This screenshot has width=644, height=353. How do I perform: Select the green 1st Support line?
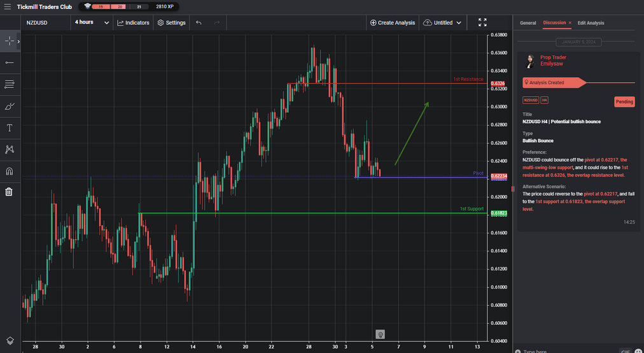pos(313,213)
